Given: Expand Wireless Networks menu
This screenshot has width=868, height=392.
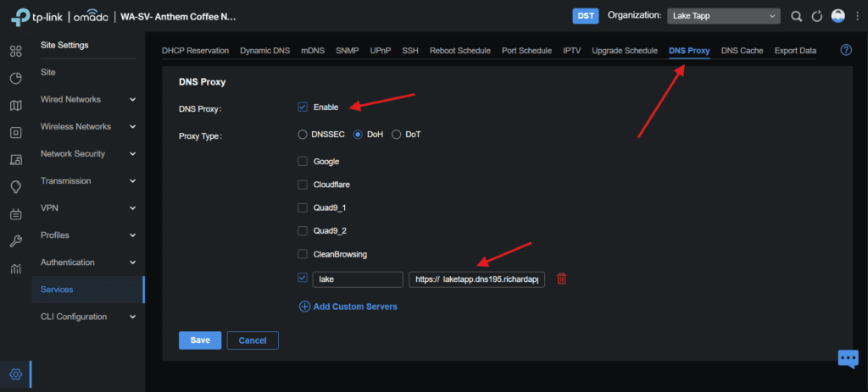Looking at the screenshot, I should (88, 127).
